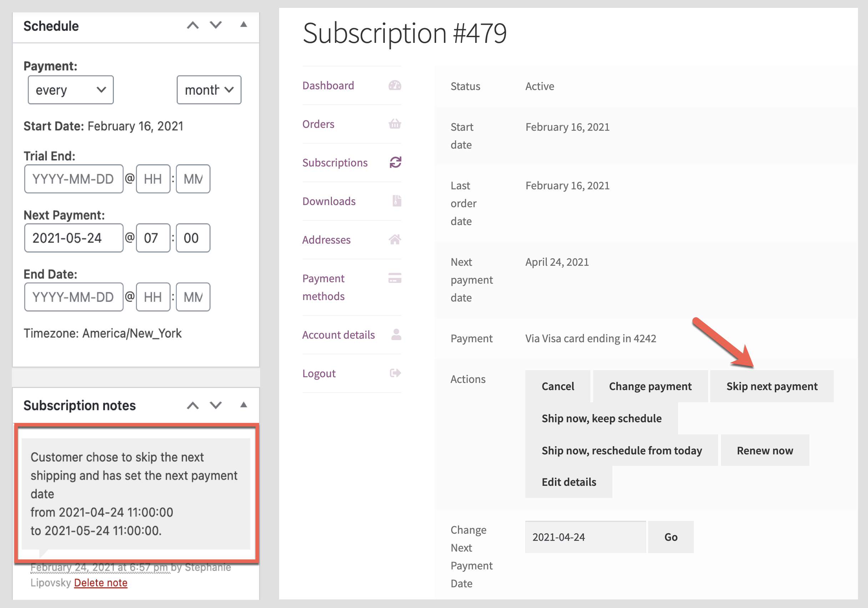Toggle the Subscription notes panel triangle

click(x=243, y=405)
